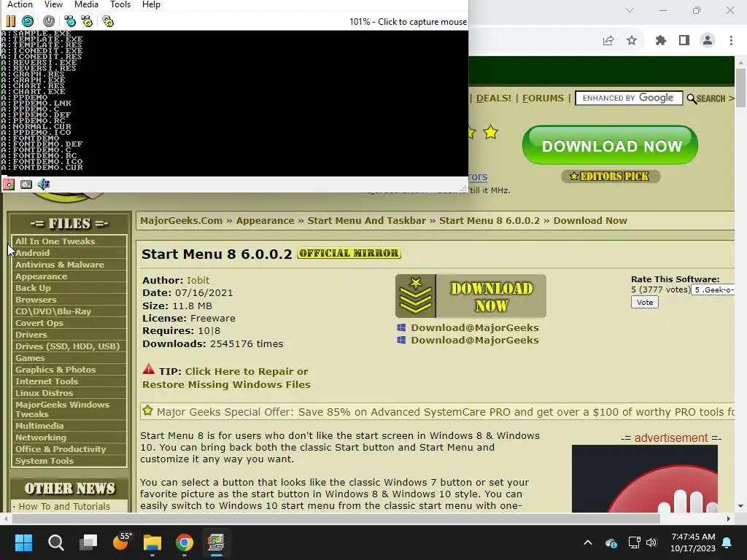Click the teal hard reset icon

click(28, 21)
